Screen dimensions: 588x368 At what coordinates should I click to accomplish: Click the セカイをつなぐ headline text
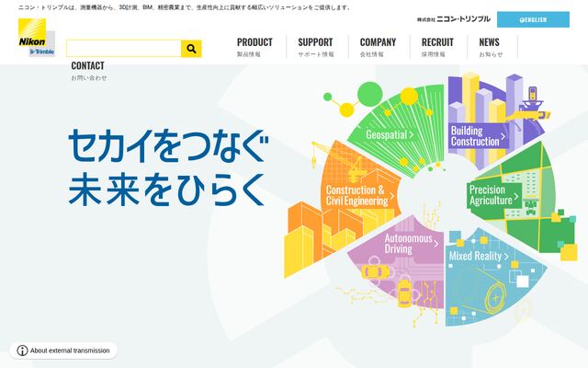[168, 145]
